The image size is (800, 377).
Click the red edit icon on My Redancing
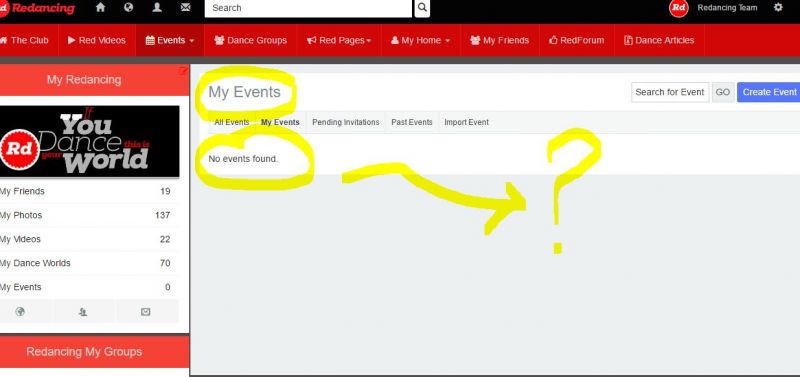click(183, 70)
